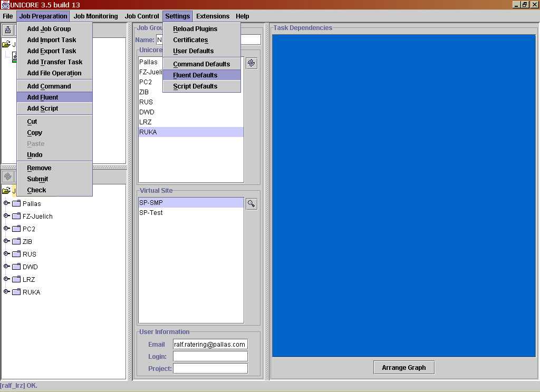Select DWD in the Unicore site list

pyautogui.click(x=191, y=112)
